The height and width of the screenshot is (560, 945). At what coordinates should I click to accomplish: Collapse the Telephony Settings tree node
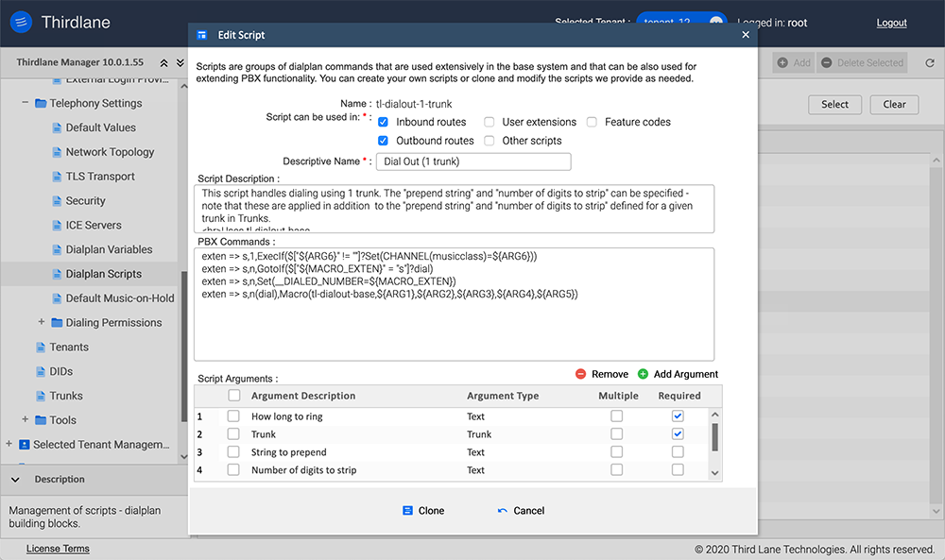point(25,102)
